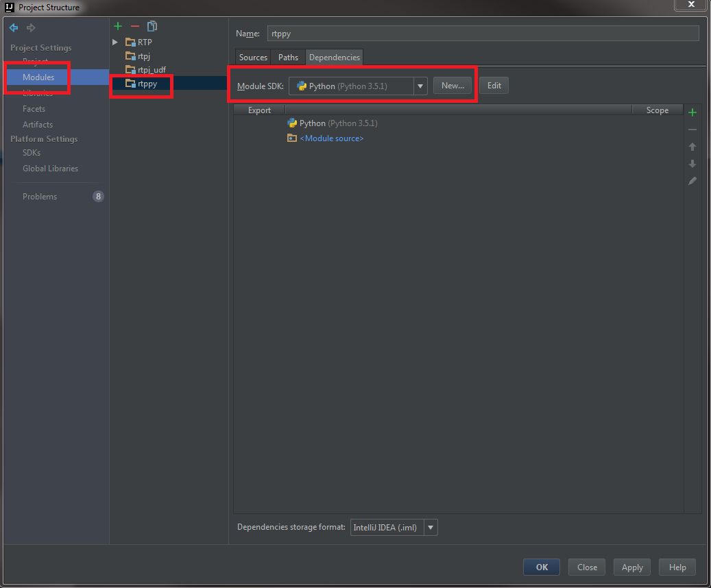Select the <Module source> dependency entry

pyautogui.click(x=331, y=138)
